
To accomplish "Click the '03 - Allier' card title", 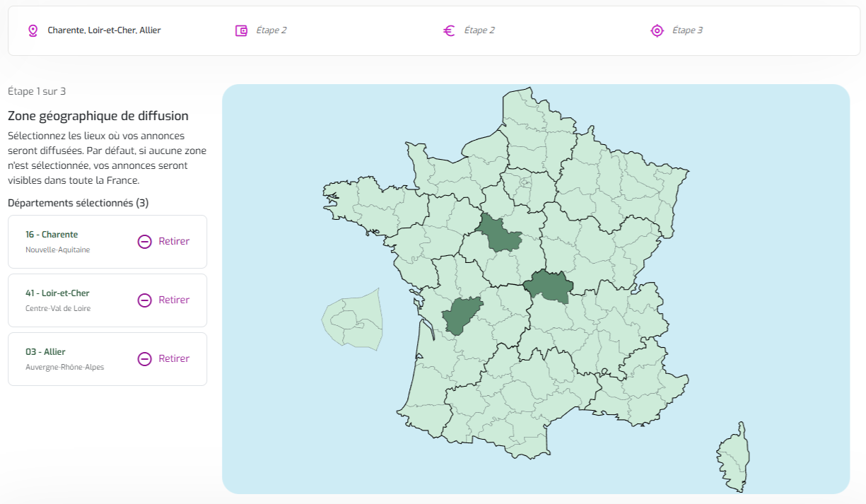I will [45, 352].
